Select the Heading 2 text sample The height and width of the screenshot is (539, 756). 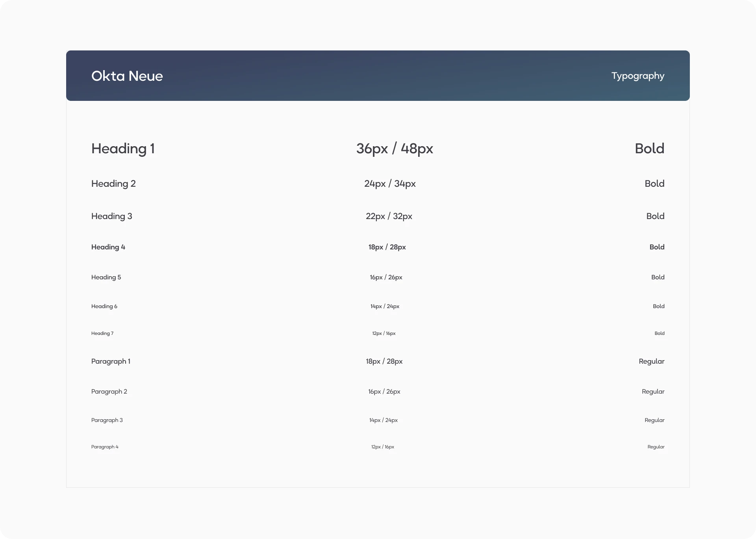point(113,184)
